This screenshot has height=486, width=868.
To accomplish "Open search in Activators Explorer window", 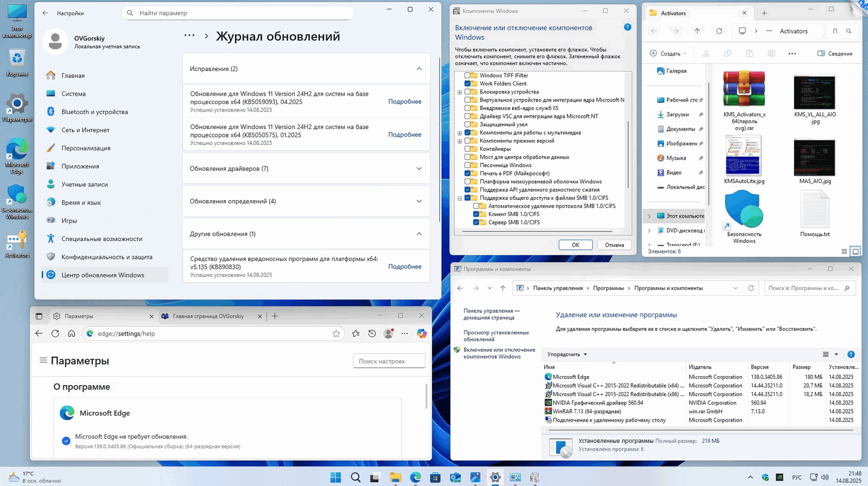I will 849,31.
